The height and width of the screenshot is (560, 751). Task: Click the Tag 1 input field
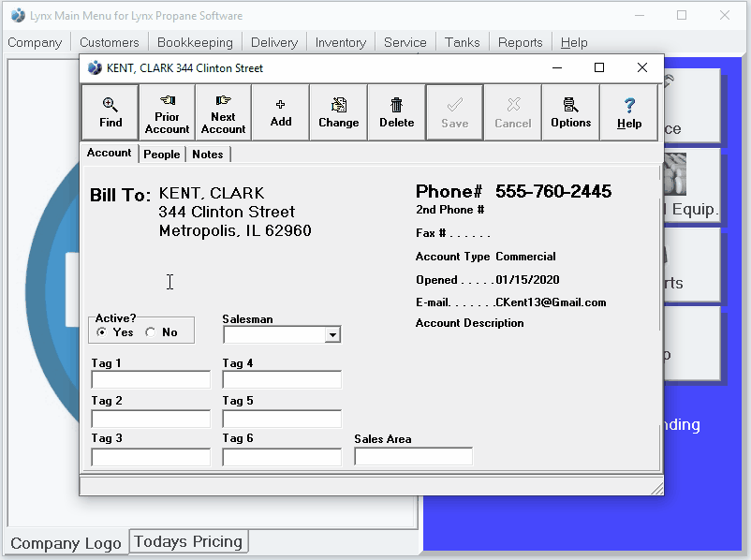click(x=151, y=380)
